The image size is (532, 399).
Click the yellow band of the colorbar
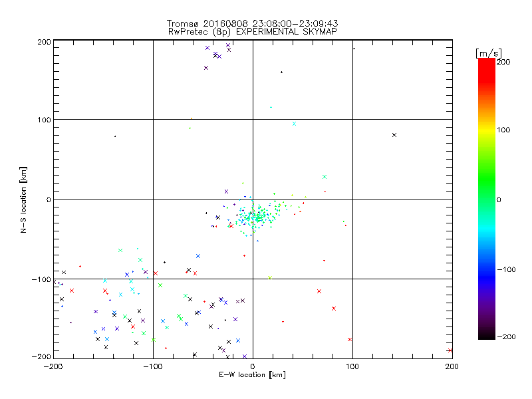click(487, 130)
